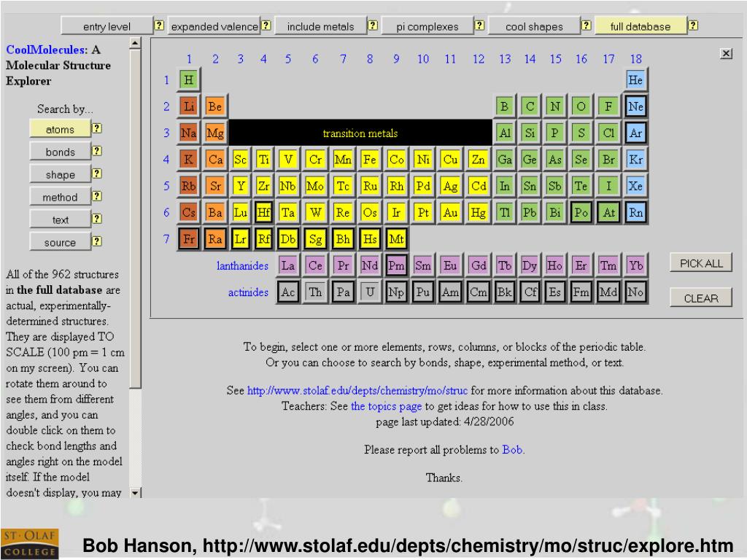The image size is (747, 560).
Task: Toggle silicon Si element
Action: [530, 133]
